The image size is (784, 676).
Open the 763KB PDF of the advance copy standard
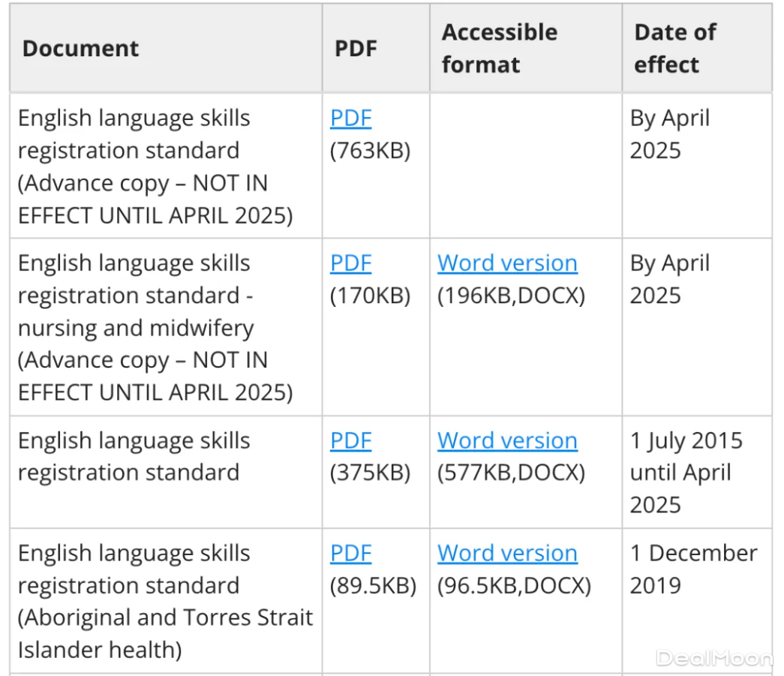[350, 119]
